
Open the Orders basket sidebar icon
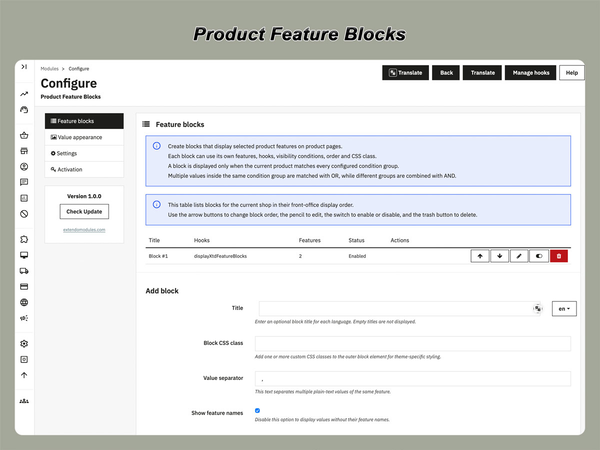(24, 135)
